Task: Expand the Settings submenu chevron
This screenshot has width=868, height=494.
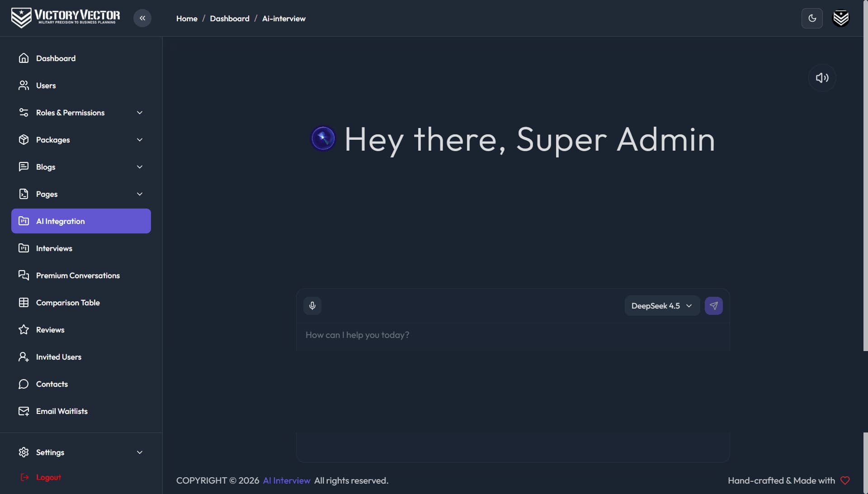Action: coord(140,452)
